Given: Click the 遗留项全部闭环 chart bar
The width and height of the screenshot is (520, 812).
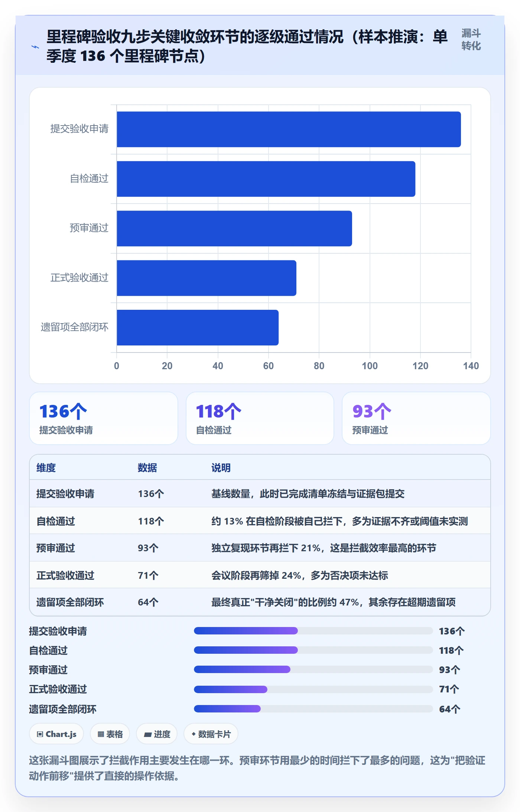Looking at the screenshot, I should [x=198, y=328].
